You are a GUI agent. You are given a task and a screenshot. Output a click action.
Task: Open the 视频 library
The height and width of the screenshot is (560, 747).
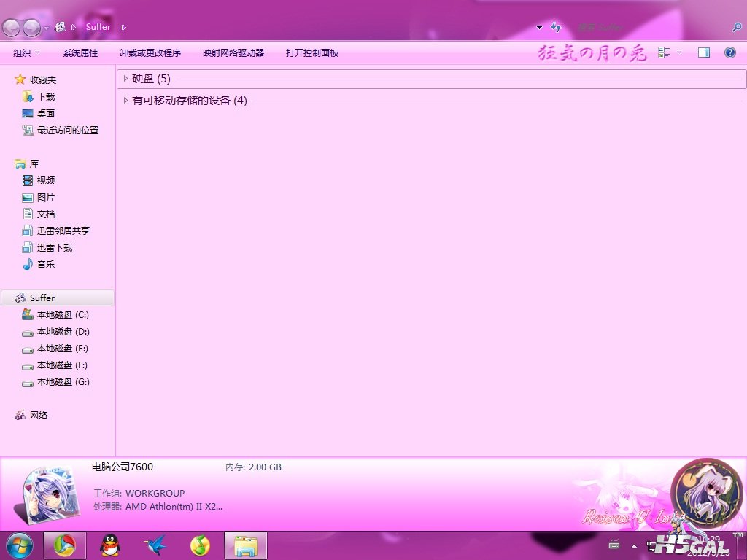tap(46, 181)
